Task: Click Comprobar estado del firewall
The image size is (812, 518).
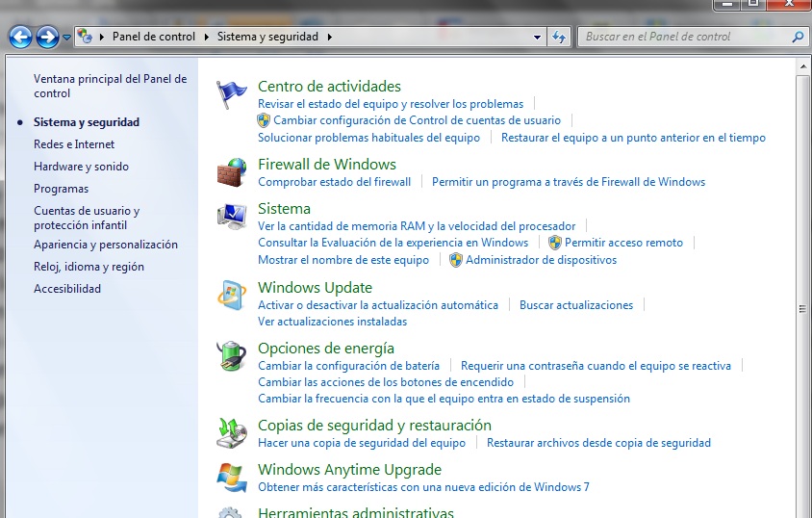Action: click(x=334, y=182)
